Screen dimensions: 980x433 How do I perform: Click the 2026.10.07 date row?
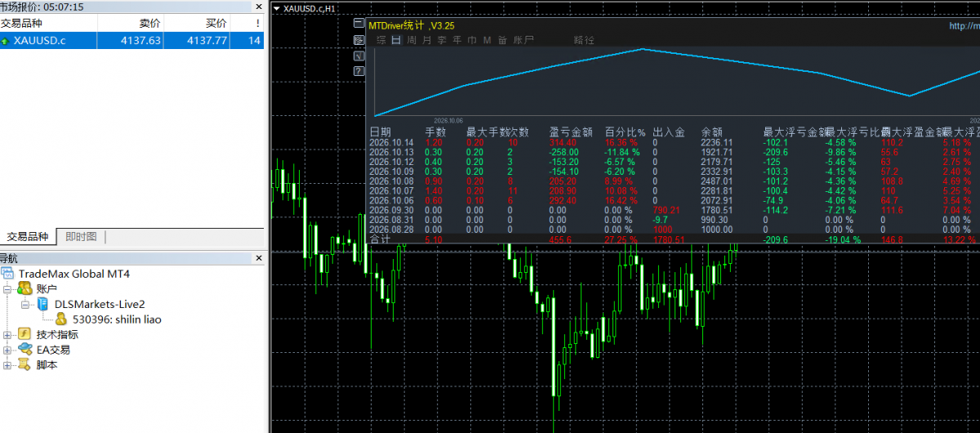390,191
